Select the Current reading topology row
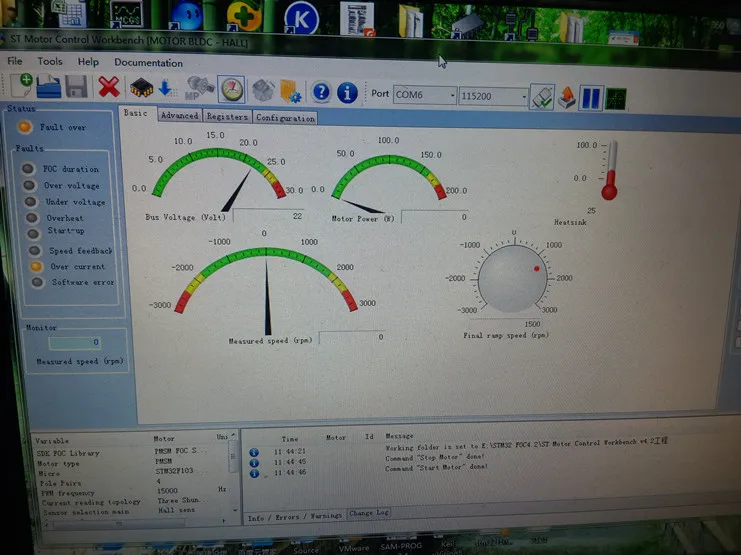 (132, 501)
